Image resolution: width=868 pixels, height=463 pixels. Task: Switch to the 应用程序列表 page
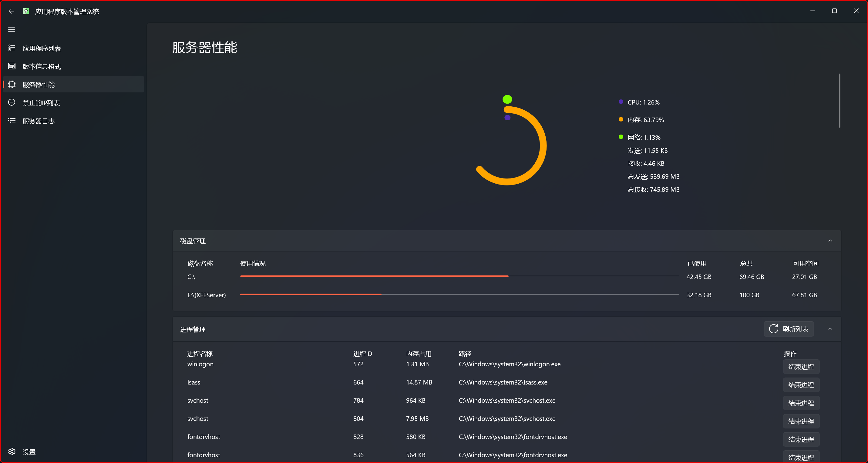tap(42, 48)
